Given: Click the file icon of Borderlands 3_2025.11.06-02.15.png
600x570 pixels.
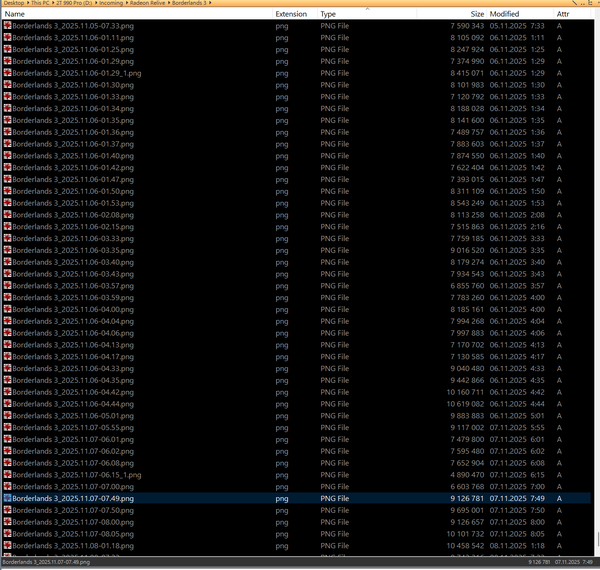Looking at the screenshot, I should pyautogui.click(x=7, y=226).
